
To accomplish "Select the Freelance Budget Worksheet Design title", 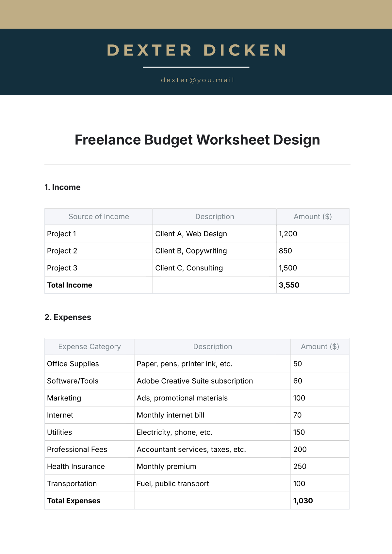I will click(197, 140).
